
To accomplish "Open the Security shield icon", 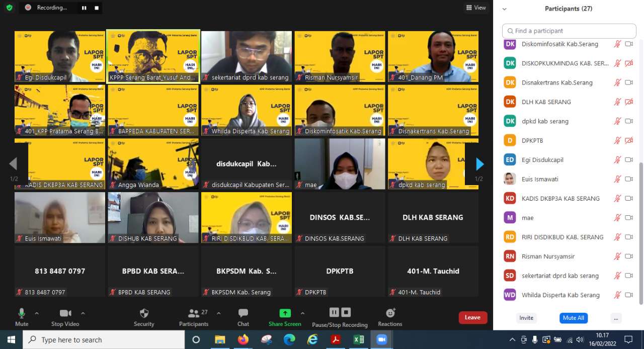I will coord(144,314).
